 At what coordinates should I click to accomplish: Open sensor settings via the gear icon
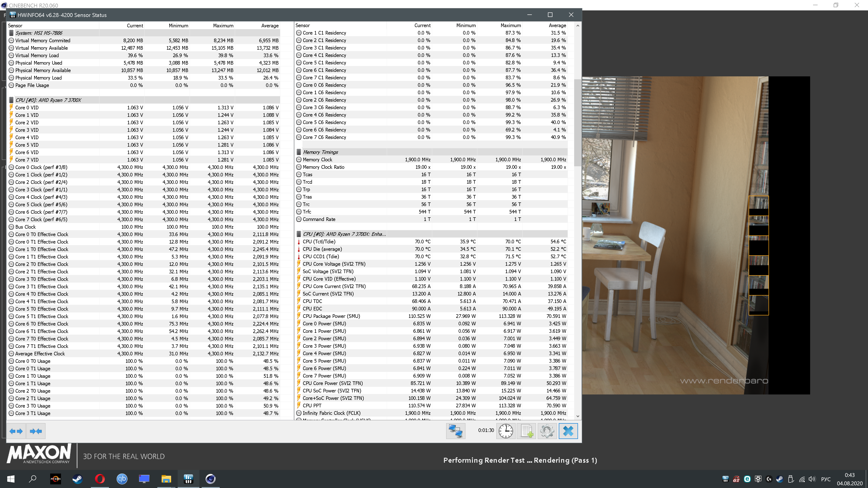pyautogui.click(x=547, y=431)
